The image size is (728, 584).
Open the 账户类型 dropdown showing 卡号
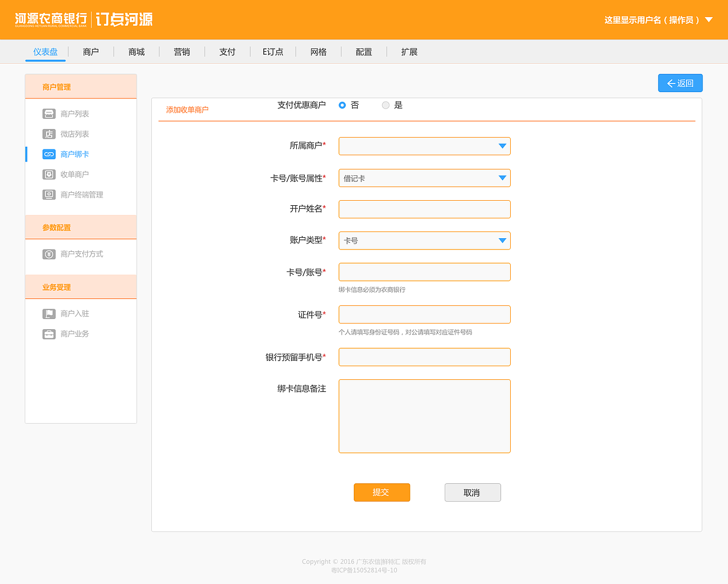(x=424, y=241)
